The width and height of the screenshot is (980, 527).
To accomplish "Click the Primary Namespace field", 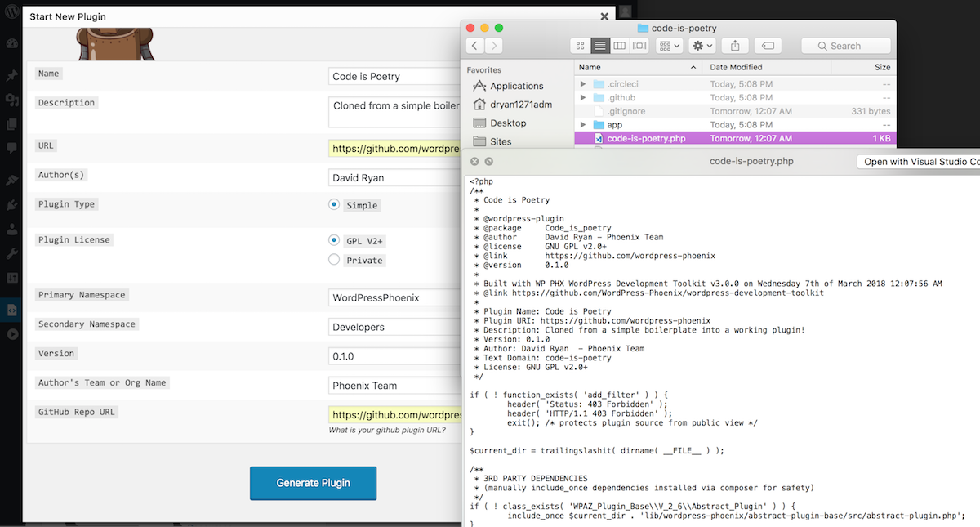I will tap(394, 297).
